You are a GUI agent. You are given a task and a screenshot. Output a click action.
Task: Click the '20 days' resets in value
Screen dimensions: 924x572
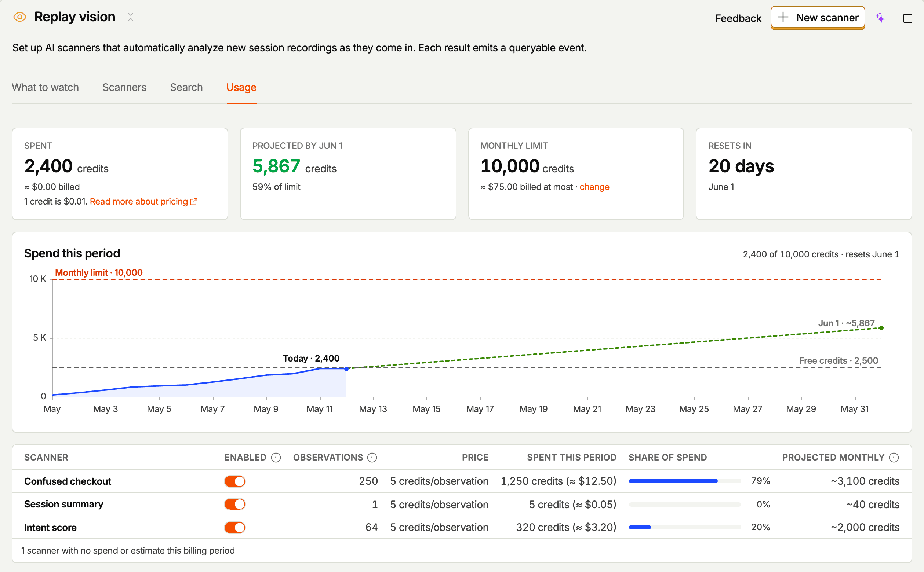click(x=741, y=166)
